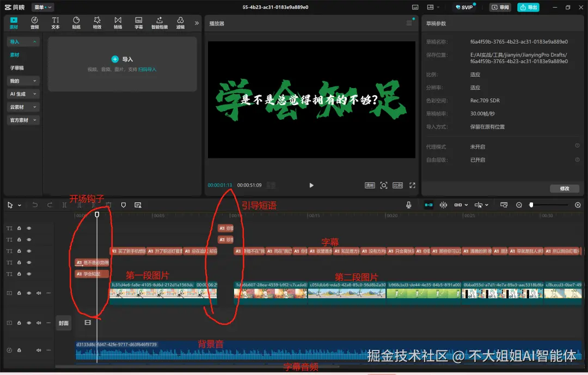Toggle auto snapping in timeline toolbar
588x375 pixels.
point(443,205)
